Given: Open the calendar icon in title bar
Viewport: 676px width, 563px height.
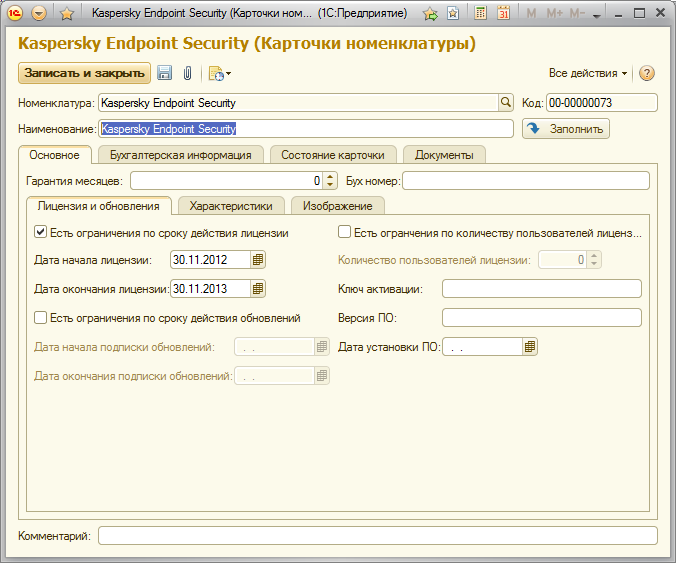Looking at the screenshot, I should click(x=503, y=13).
